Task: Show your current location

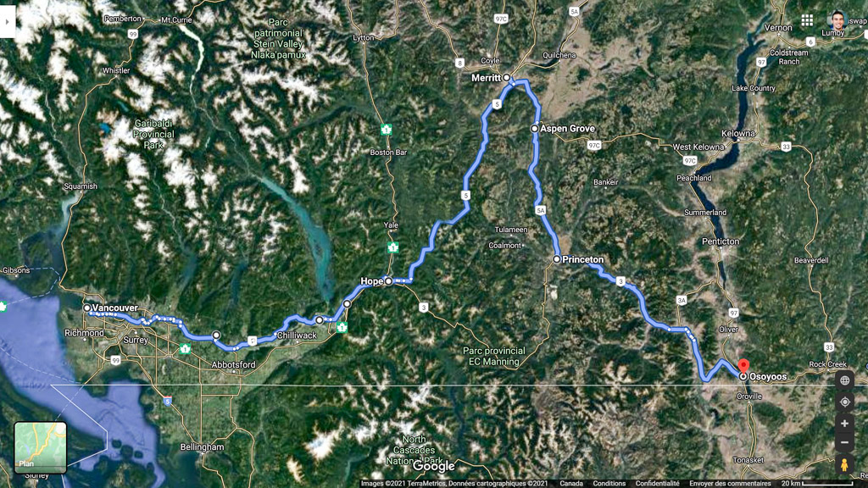Action: [845, 402]
